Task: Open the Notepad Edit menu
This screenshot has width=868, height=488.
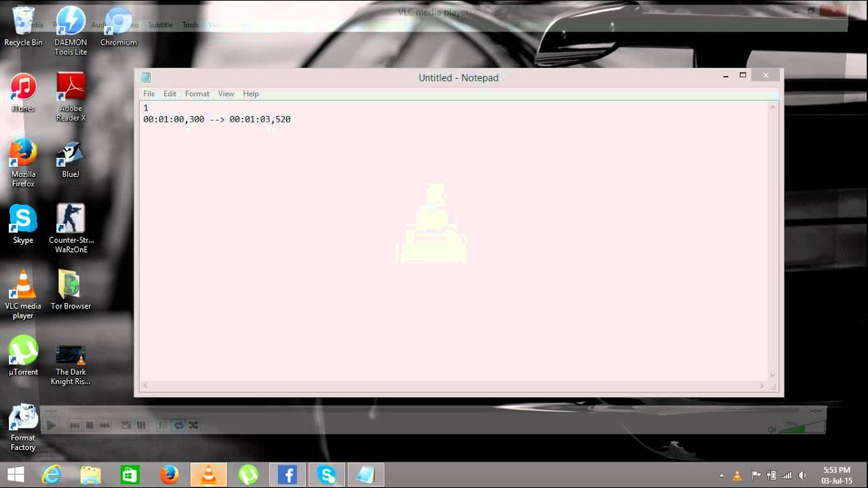Action: 170,94
